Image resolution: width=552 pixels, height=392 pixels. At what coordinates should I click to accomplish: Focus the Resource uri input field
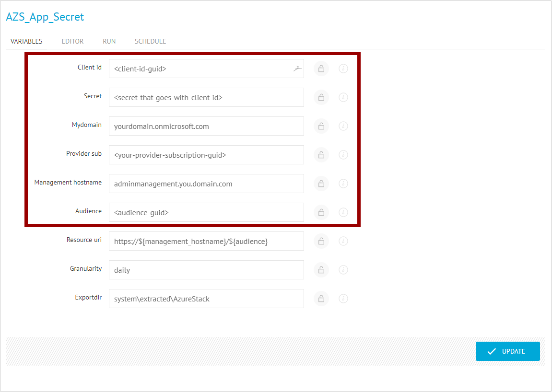[206, 242]
